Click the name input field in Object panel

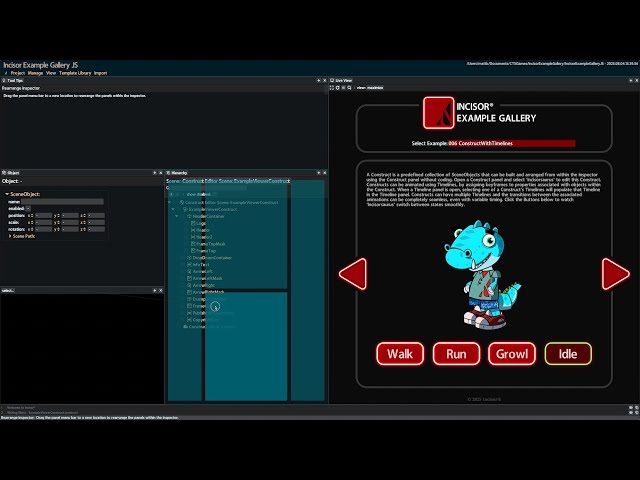pos(62,202)
